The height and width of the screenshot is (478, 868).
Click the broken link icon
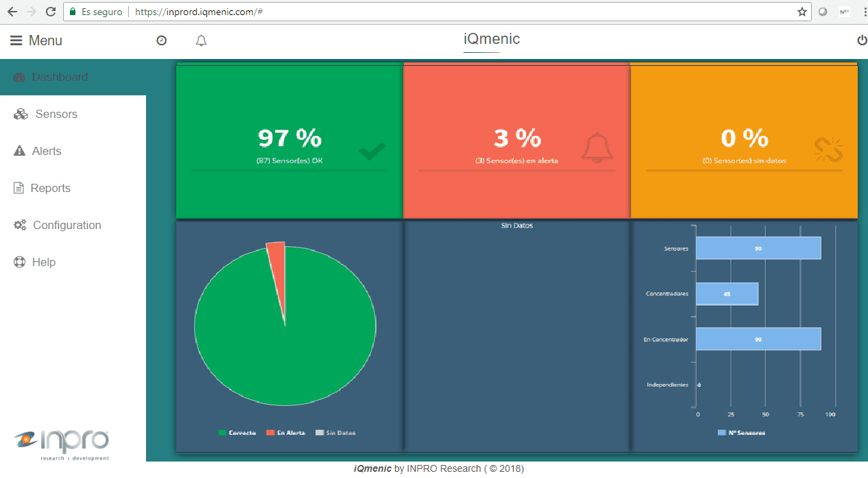[x=828, y=150]
